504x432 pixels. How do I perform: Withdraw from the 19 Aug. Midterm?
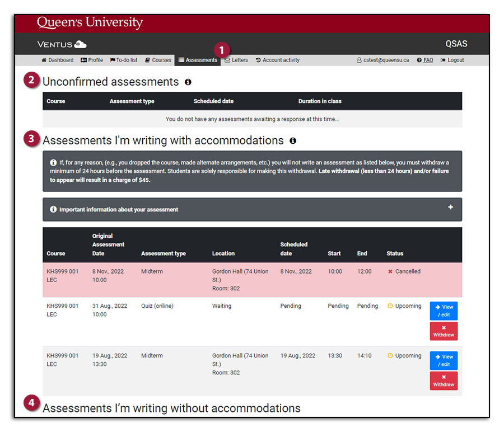444,381
